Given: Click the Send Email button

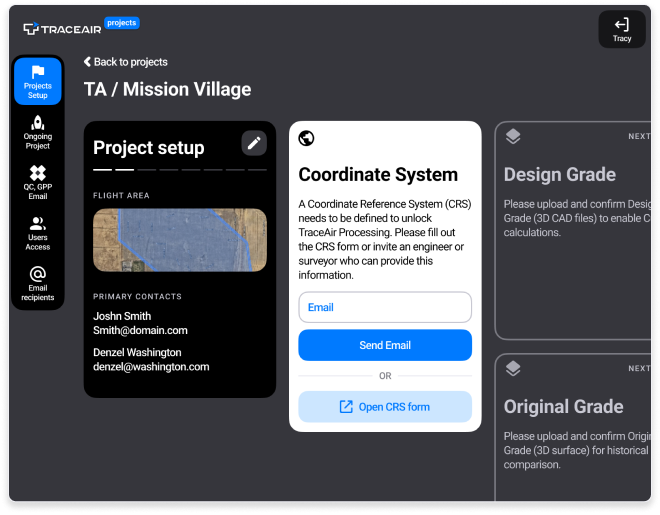Looking at the screenshot, I should pyautogui.click(x=385, y=345).
